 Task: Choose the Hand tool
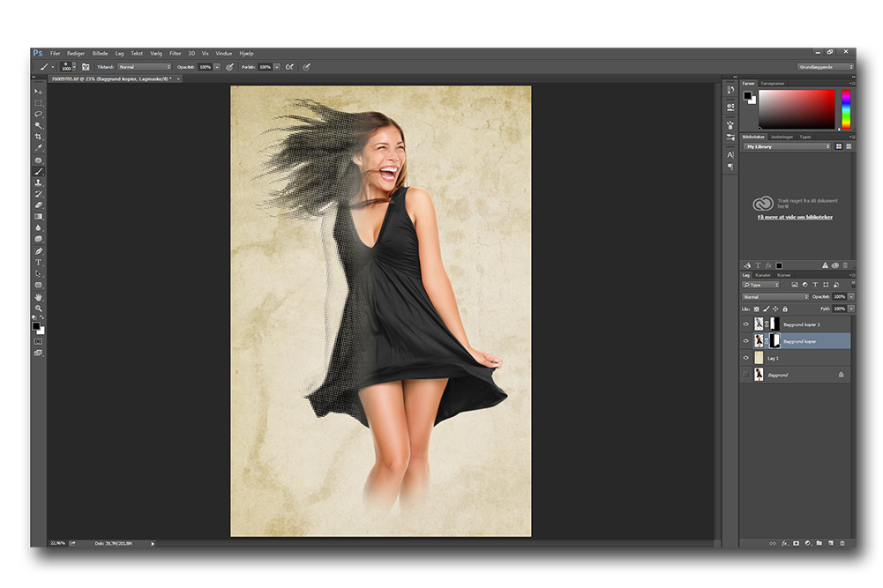coord(38,297)
